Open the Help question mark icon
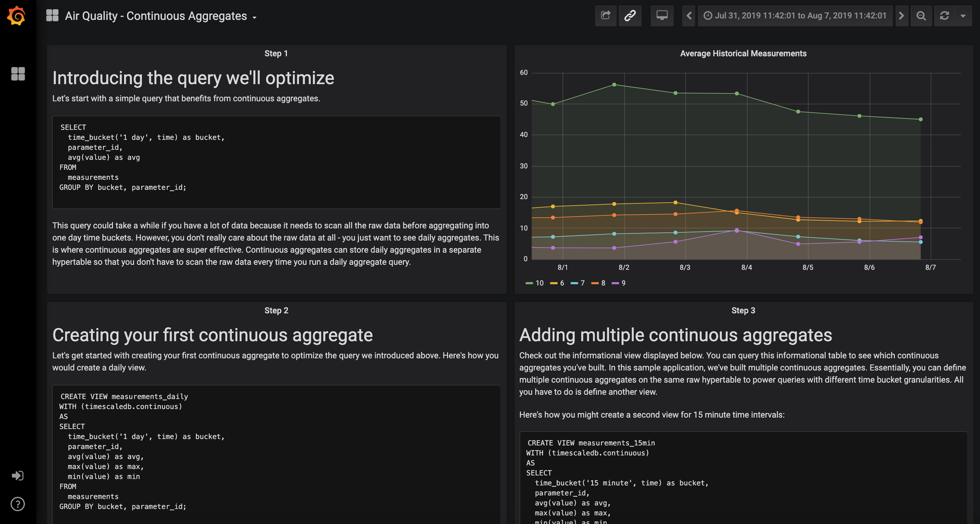Image resolution: width=980 pixels, height=524 pixels. click(x=18, y=504)
